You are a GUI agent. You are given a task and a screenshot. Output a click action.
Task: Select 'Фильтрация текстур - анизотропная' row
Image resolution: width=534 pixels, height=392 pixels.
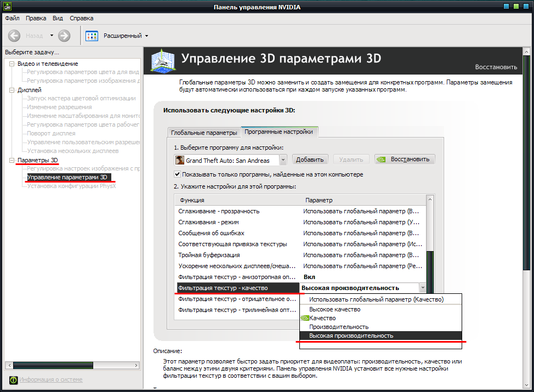(300, 277)
